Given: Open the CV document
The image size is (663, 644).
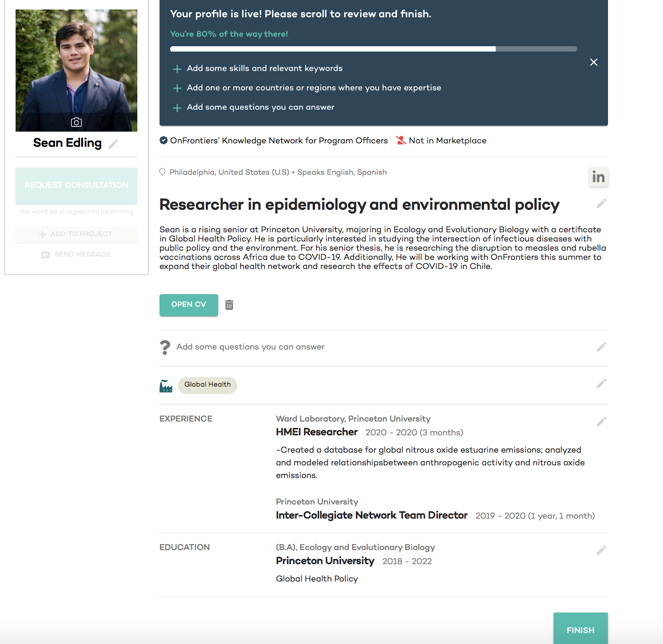Looking at the screenshot, I should pos(189,305).
